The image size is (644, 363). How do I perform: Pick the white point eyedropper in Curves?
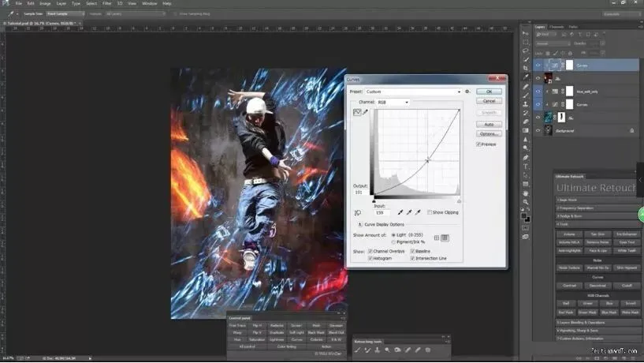(418, 212)
